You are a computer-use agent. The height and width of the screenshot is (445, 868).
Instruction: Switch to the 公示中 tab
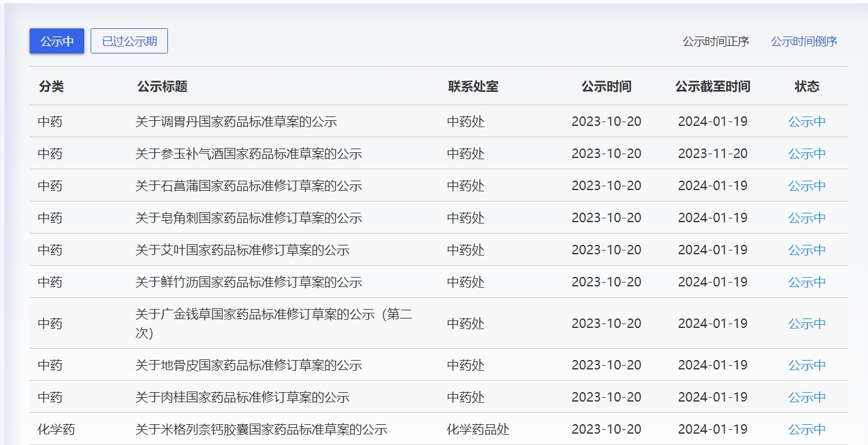[57, 42]
